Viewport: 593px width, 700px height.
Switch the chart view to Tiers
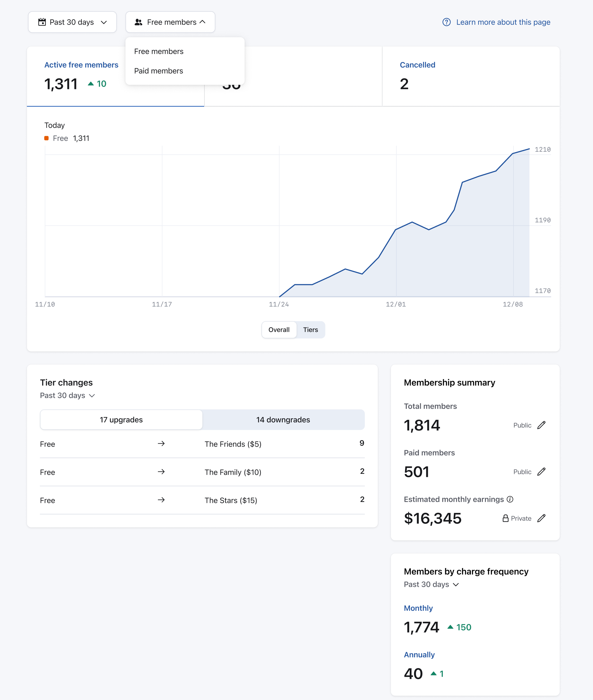[x=310, y=330]
